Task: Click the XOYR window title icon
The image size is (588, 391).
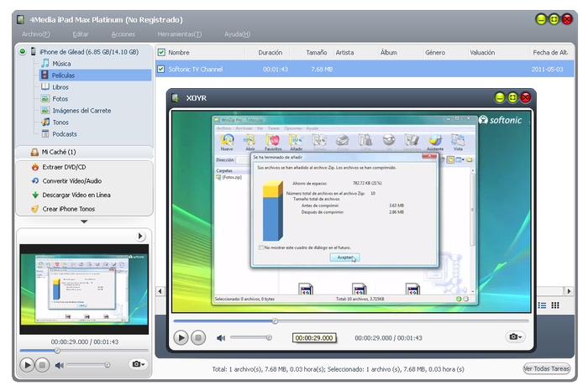Action: [x=175, y=97]
